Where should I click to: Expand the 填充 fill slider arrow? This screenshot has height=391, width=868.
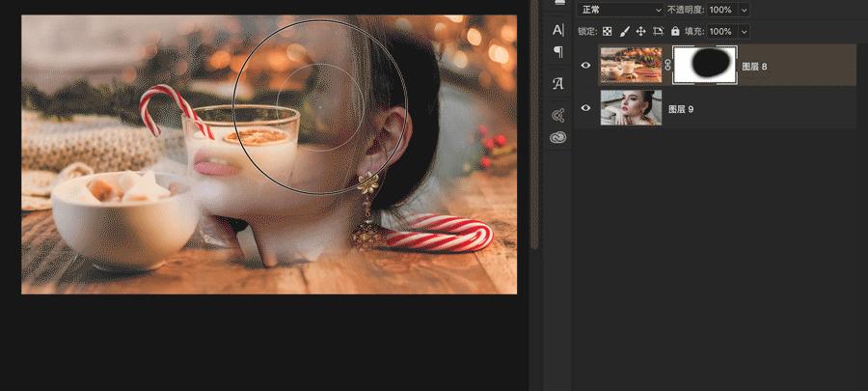744,31
